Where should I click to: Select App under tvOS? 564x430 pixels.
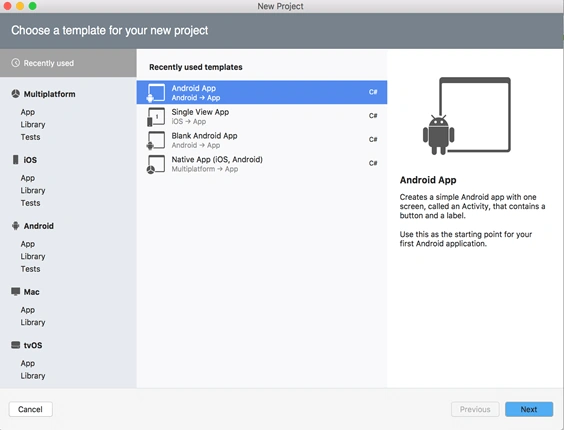[28, 363]
